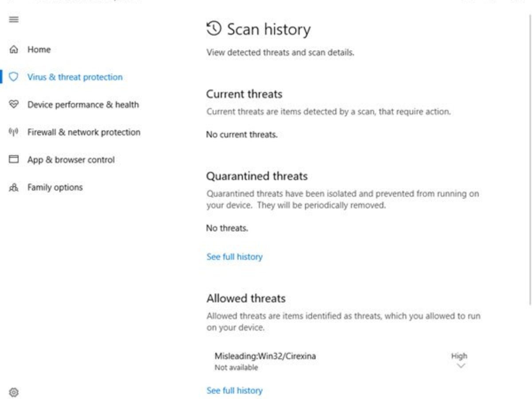
Task: Open Device performance & health text label
Action: pyautogui.click(x=83, y=105)
